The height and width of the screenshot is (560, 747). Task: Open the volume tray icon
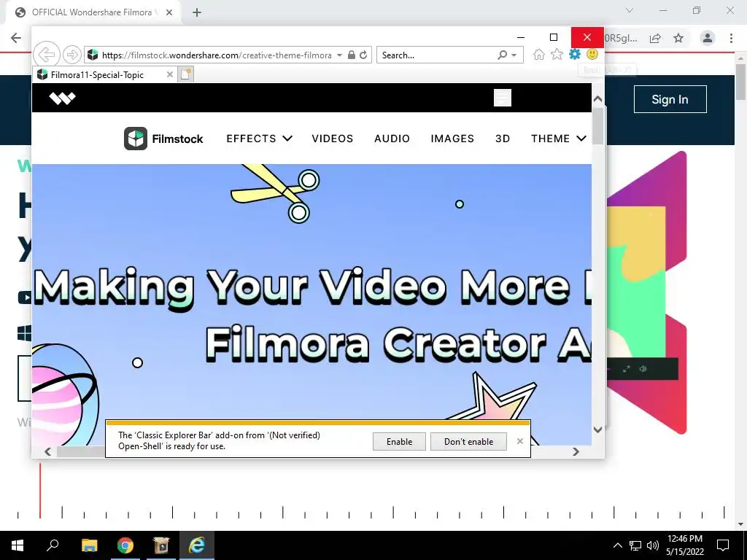653,545
